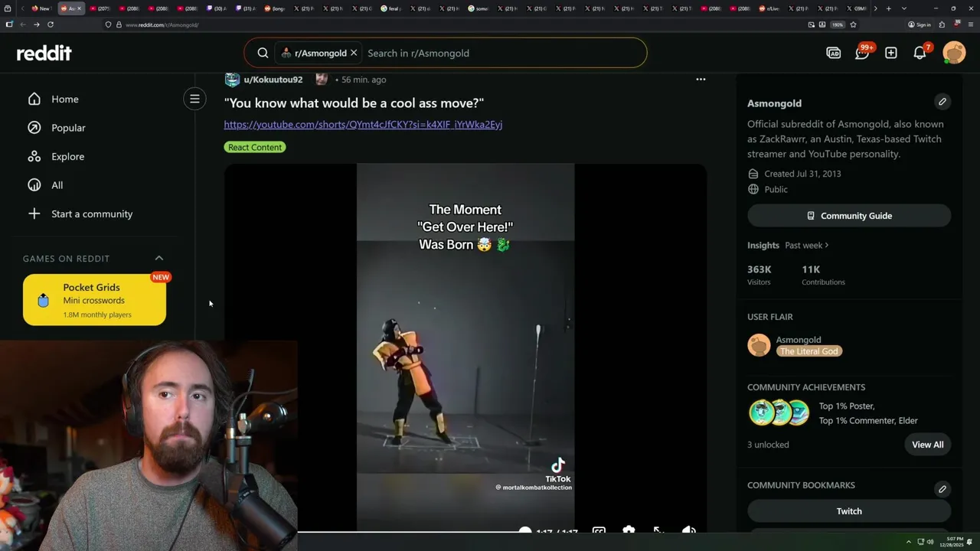Switch to the feral browser tab
Screen dimensions: 980x551
[x=392, y=8]
